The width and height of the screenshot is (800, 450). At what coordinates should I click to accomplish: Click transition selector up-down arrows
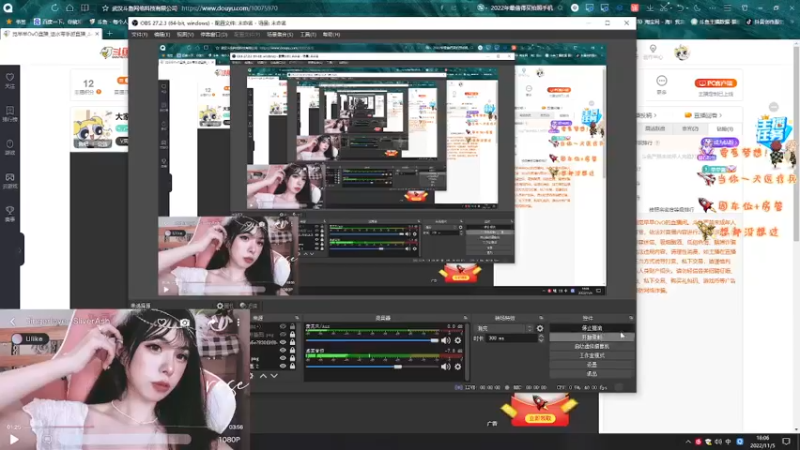coord(530,329)
